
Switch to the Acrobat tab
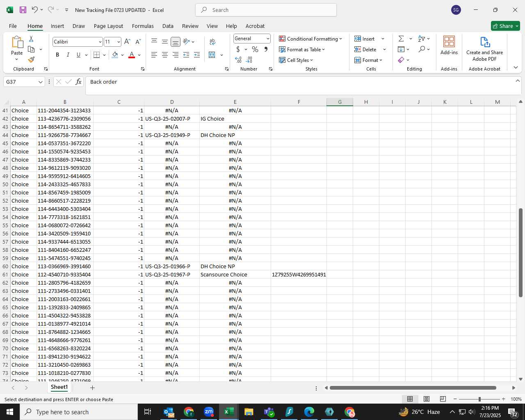click(x=255, y=26)
